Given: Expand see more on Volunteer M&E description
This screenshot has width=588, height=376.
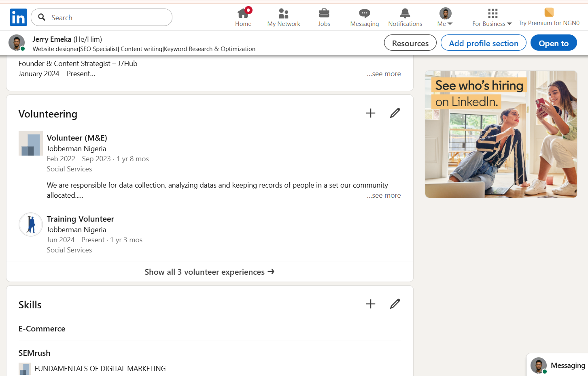Looking at the screenshot, I should [384, 195].
